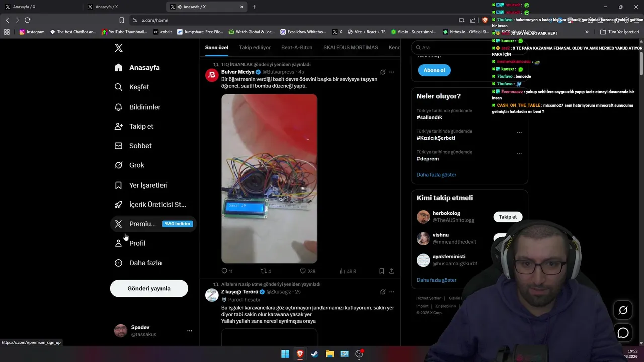Reload the browser page
644x362 pixels.
(27, 20)
